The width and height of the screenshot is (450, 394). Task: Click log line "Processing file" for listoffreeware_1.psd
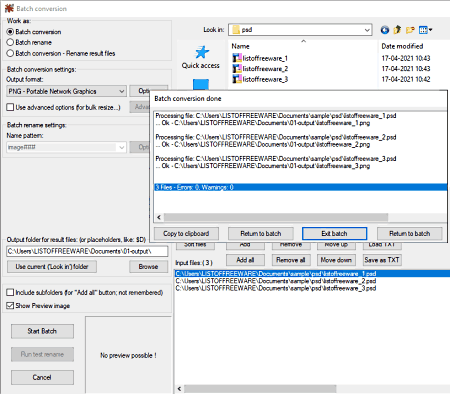pos(276,116)
